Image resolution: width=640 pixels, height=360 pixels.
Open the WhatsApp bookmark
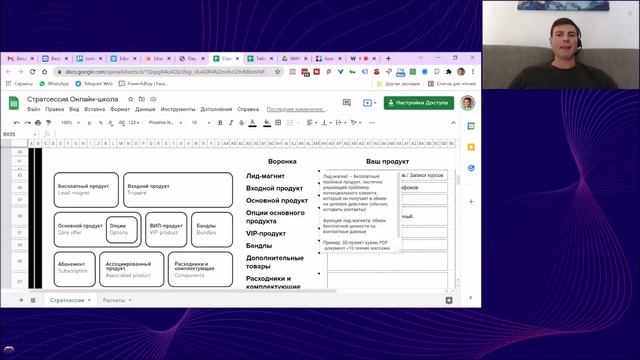pyautogui.click(x=54, y=83)
